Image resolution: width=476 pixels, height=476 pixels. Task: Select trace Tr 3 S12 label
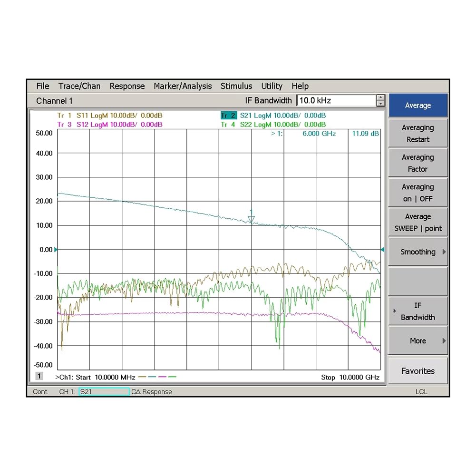(109, 125)
